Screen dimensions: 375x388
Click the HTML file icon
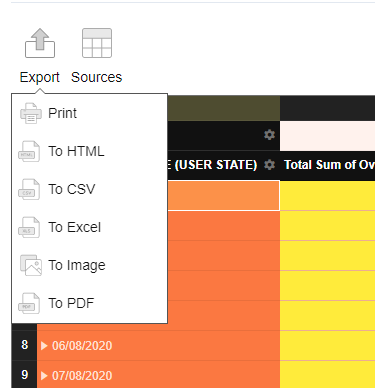click(x=29, y=151)
